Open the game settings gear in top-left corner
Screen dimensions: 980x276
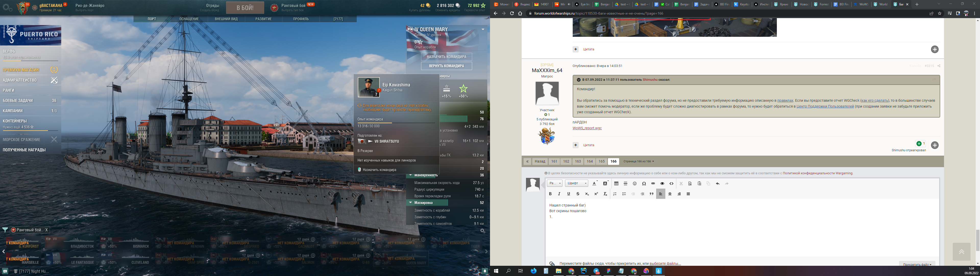coord(7,7)
